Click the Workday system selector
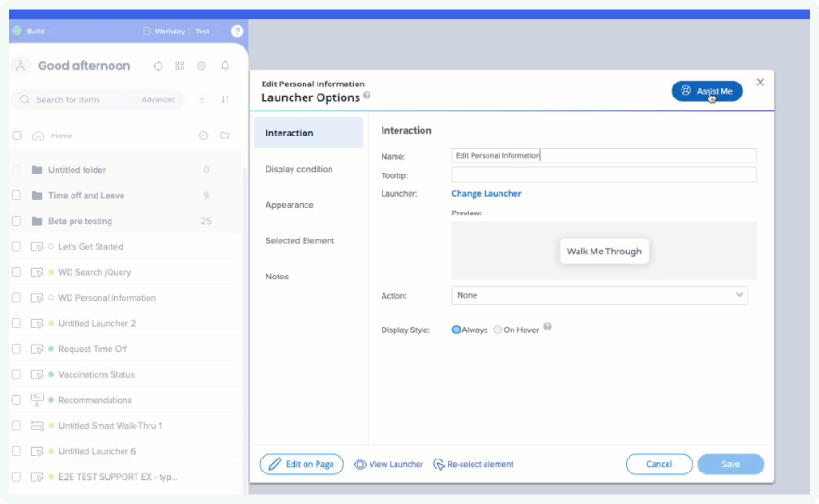819x504 pixels. [x=164, y=32]
